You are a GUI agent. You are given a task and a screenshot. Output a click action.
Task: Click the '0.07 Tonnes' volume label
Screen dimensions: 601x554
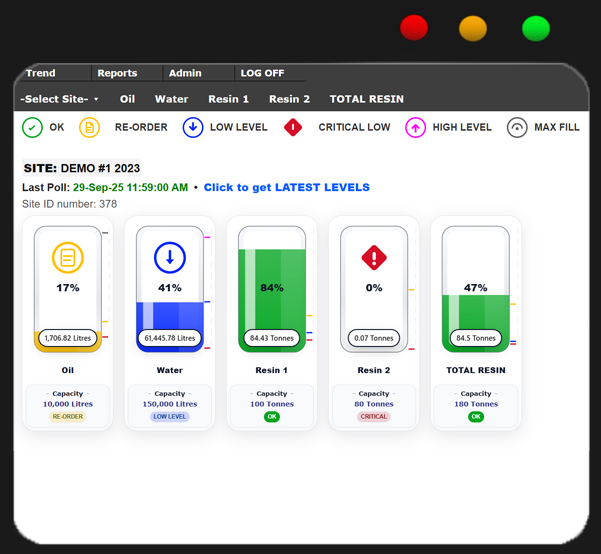tap(374, 338)
